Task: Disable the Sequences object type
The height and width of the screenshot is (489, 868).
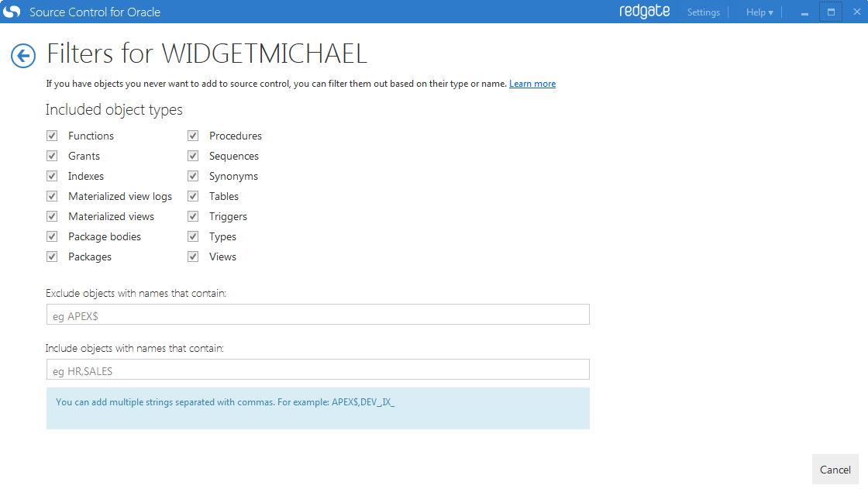Action: 193,157
